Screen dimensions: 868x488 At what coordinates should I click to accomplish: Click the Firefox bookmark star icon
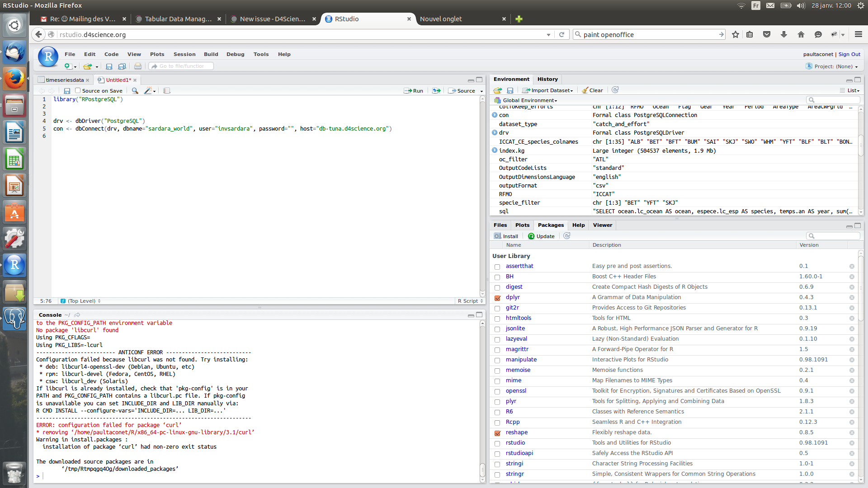click(736, 34)
